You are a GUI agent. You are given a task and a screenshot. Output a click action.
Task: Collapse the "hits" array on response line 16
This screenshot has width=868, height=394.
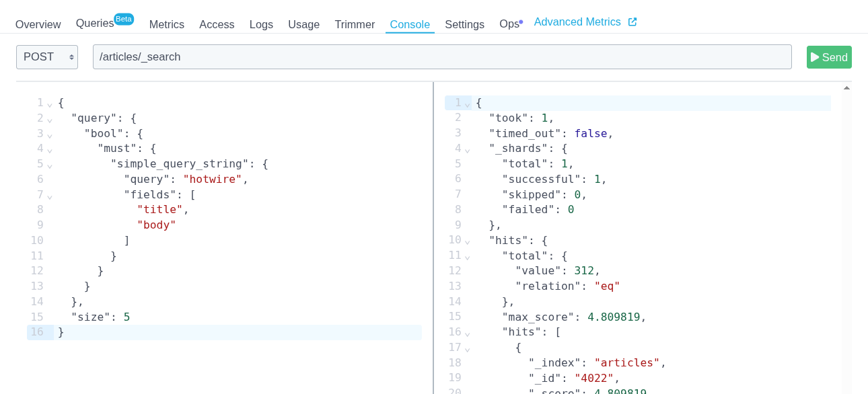468,333
